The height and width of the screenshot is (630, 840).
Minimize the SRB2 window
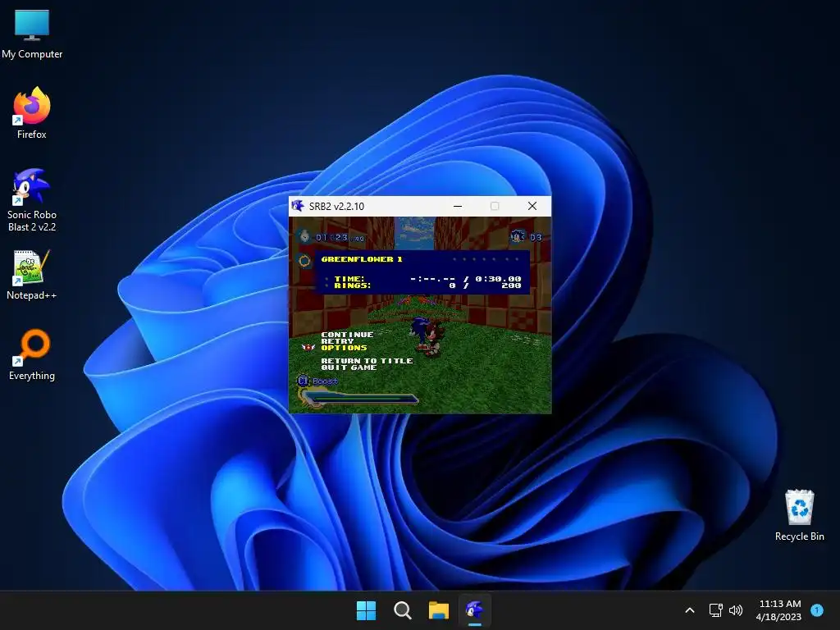[x=458, y=206]
